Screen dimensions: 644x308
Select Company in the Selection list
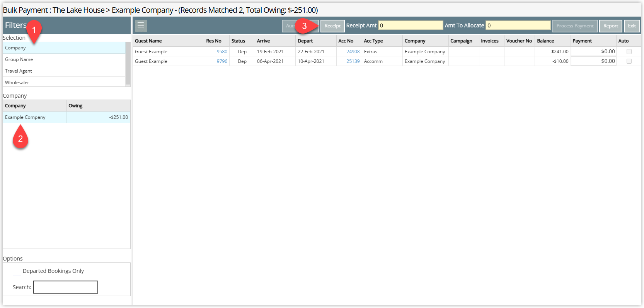(x=64, y=48)
